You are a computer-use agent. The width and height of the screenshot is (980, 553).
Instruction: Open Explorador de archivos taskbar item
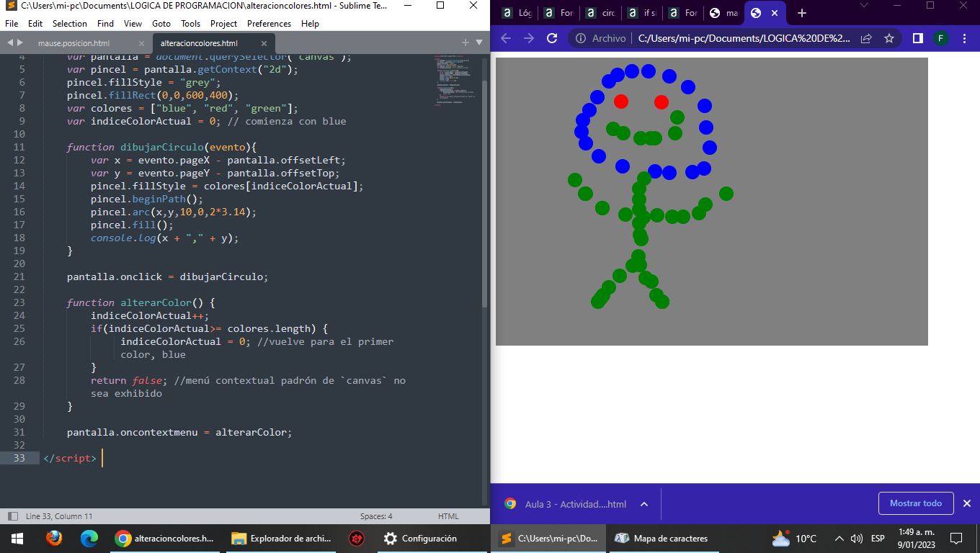[281, 539]
